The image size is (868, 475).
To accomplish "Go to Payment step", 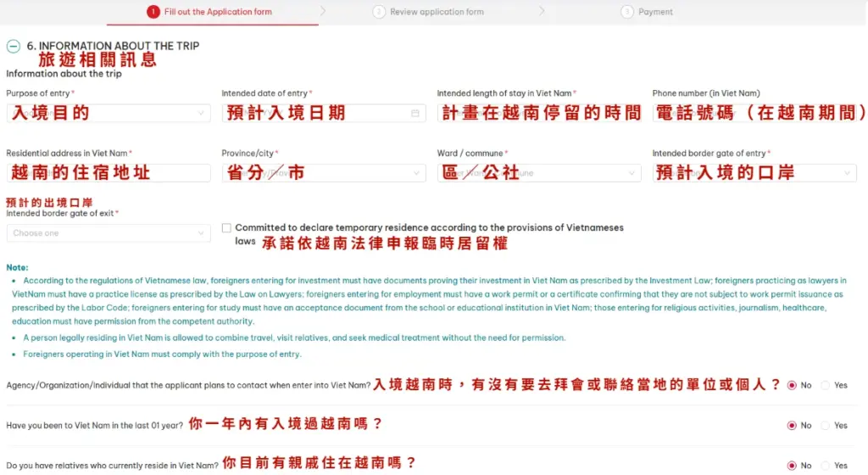I will [655, 12].
